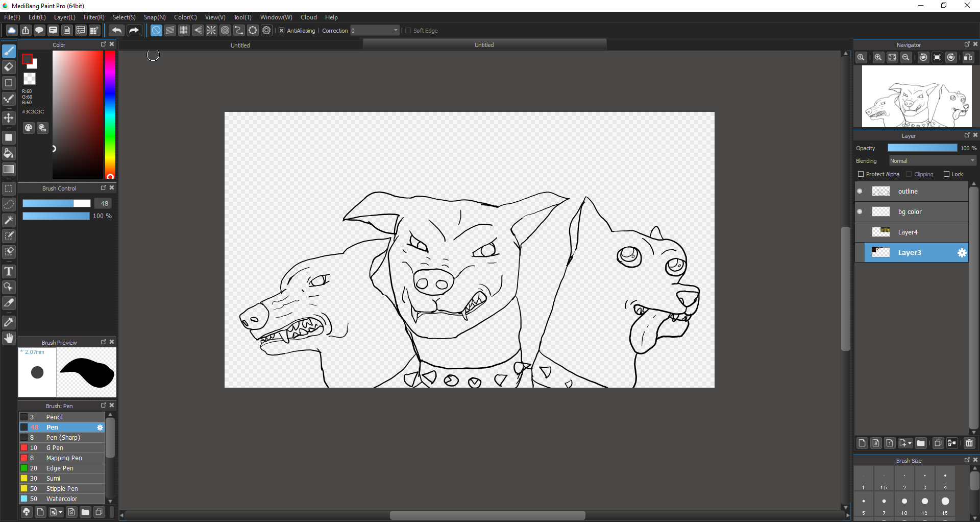Viewport: 980px width, 522px height.
Task: Enable the curve snap guide
Action: click(239, 30)
